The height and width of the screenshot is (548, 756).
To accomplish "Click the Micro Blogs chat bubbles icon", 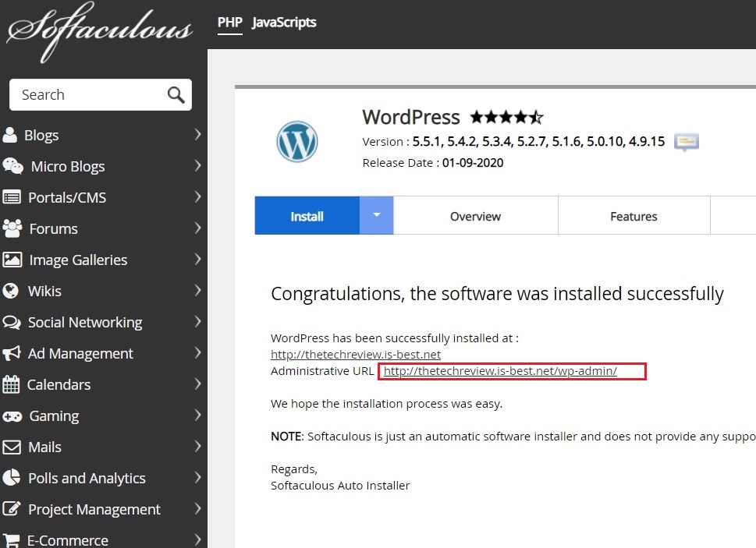I will pyautogui.click(x=12, y=166).
